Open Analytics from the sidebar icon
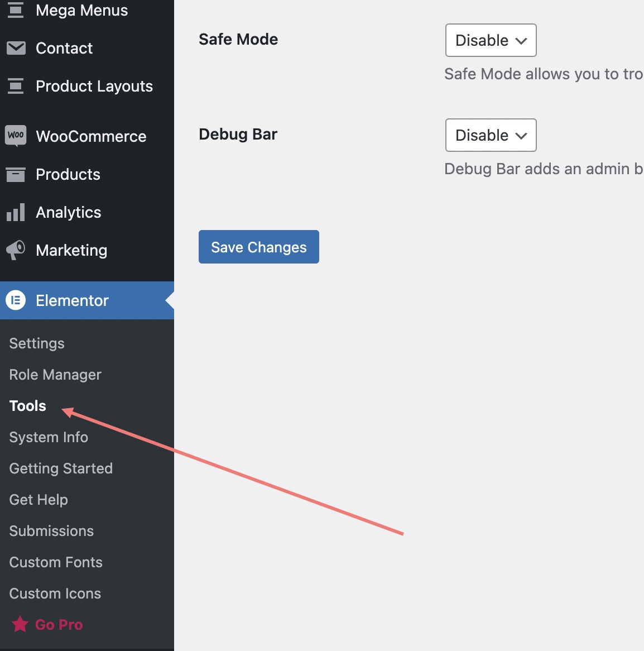 (x=16, y=212)
